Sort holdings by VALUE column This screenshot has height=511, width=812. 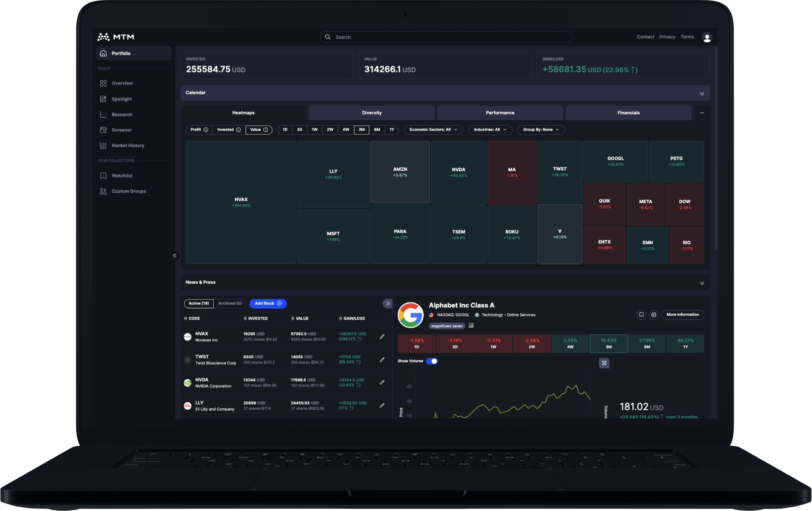[x=299, y=319]
